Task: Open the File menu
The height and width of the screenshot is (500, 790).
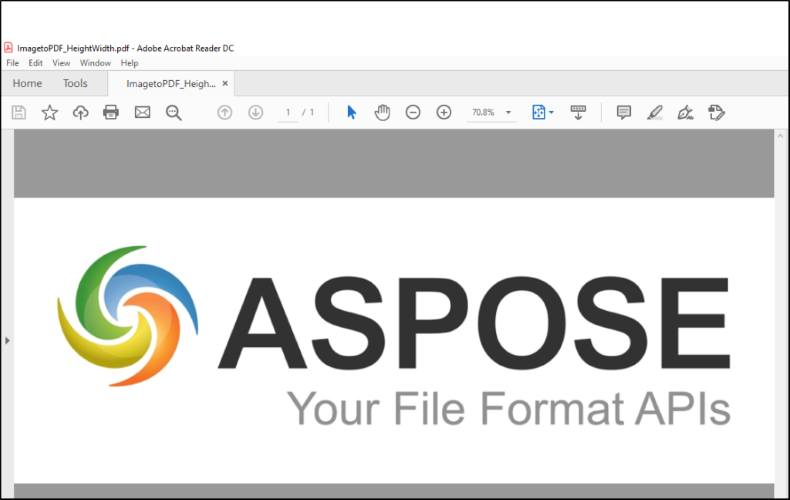Action: click(x=13, y=63)
